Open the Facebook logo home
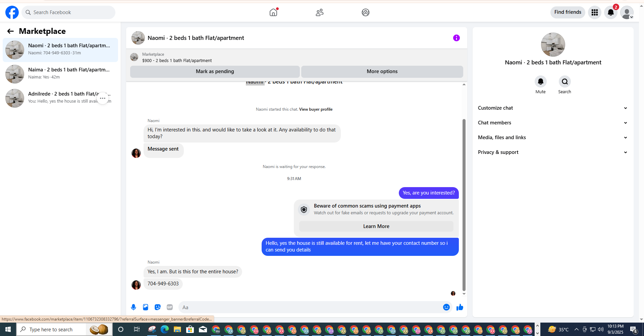The width and height of the screenshot is (644, 336). click(12, 12)
